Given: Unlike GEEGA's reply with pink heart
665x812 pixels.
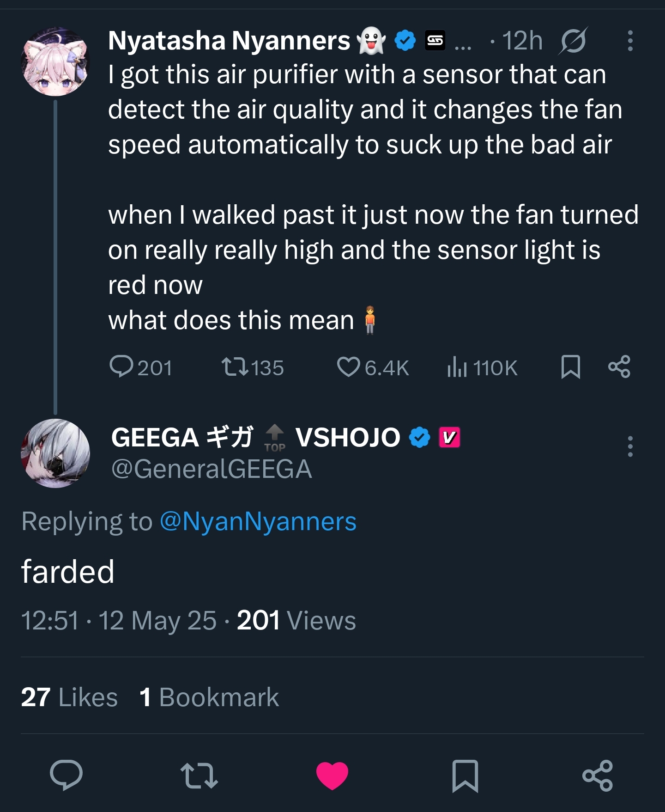Looking at the screenshot, I should point(332,775).
